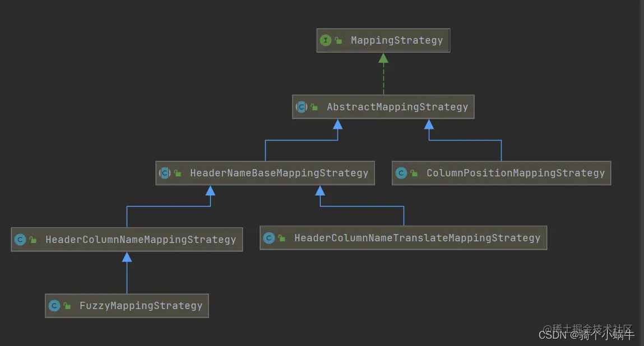
Task: Click the abstract class icon on AbstractMappingStrategy
Action: coord(302,106)
